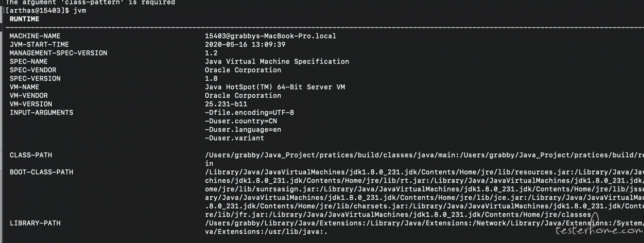Click the -Duser.country=CN argument
Screen dimensions: 644x243
(x=241, y=121)
